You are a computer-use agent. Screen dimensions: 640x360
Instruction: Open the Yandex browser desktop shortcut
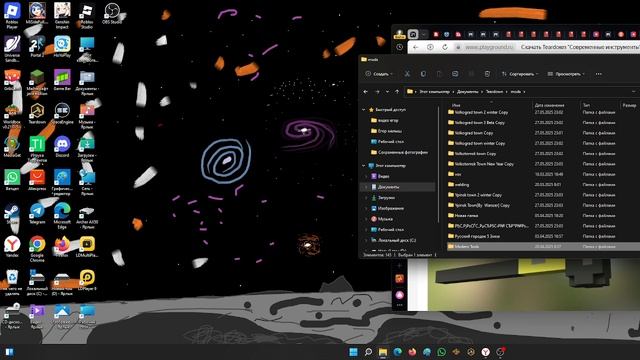coord(12,247)
